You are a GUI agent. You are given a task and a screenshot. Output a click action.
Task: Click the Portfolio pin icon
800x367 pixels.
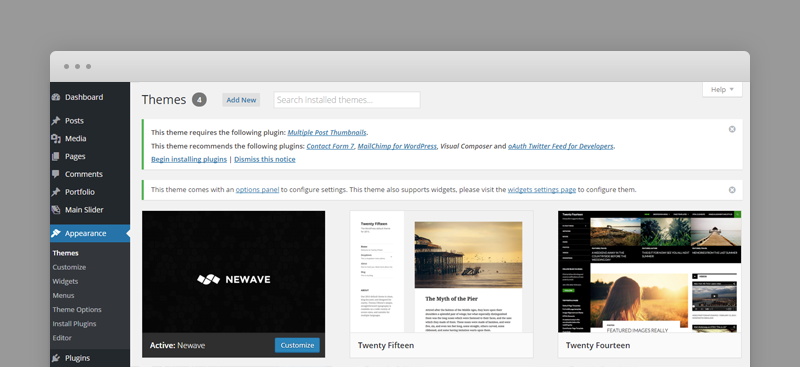[56, 192]
